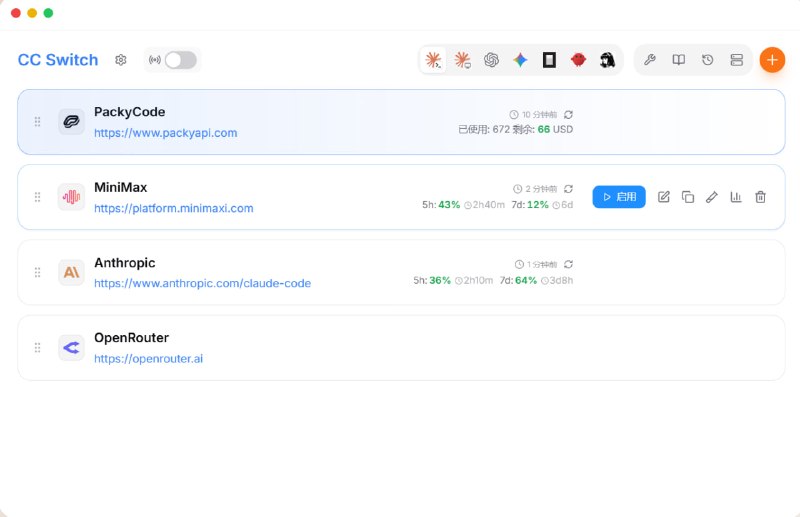Switch to the Gemini star app tab
This screenshot has height=517, width=800.
[520, 60]
